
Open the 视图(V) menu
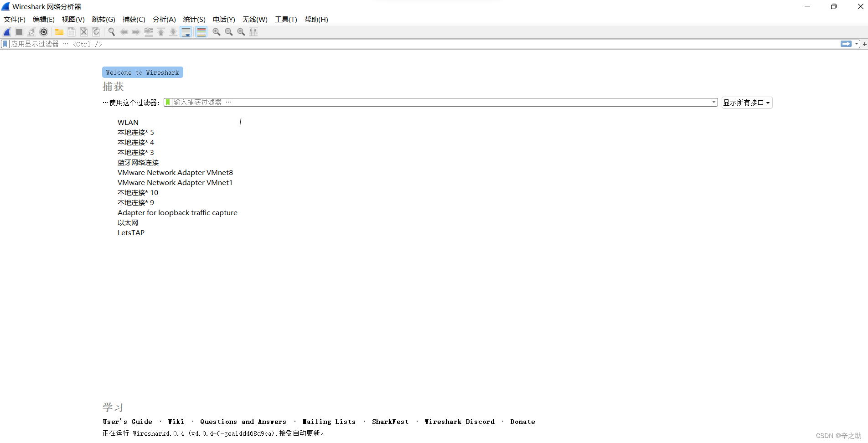pyautogui.click(x=73, y=20)
